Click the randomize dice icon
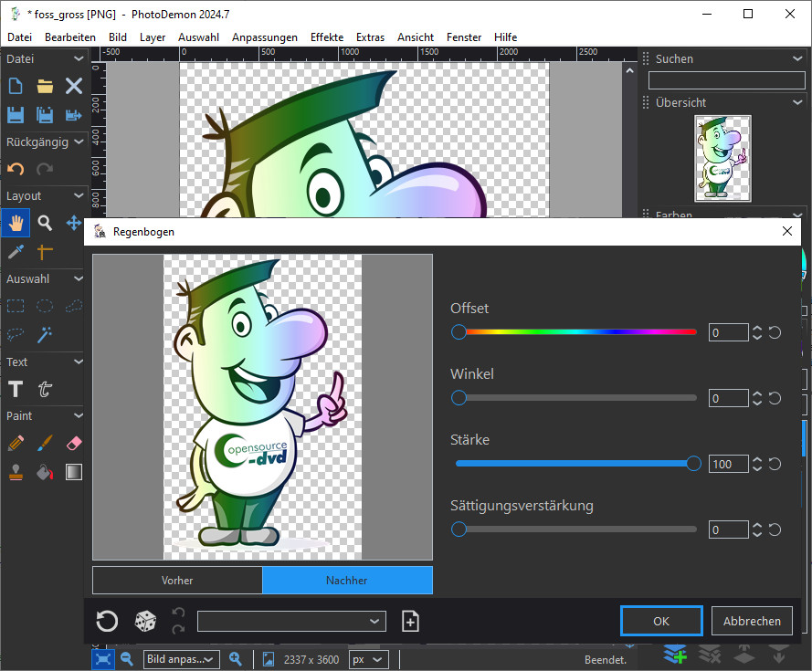812x671 pixels. pyautogui.click(x=145, y=622)
